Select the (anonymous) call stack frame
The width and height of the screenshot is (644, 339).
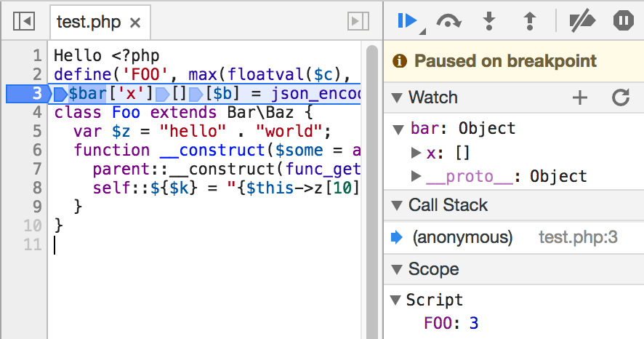click(462, 237)
